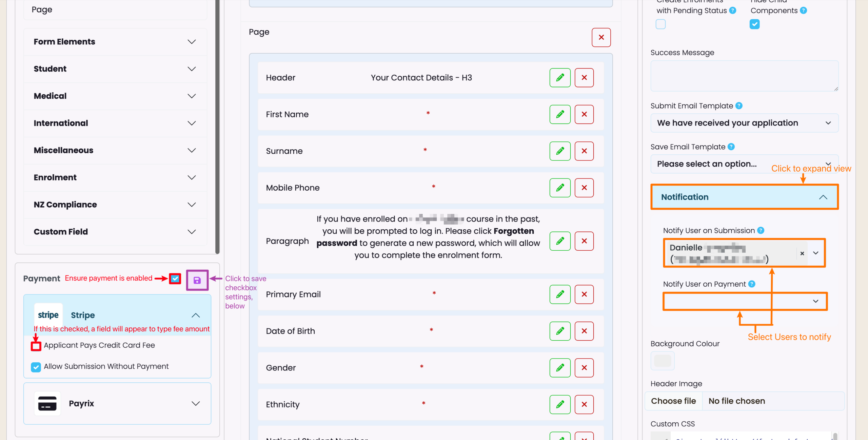Click the Choose file button
Viewport: 868px width, 440px height.
673,401
